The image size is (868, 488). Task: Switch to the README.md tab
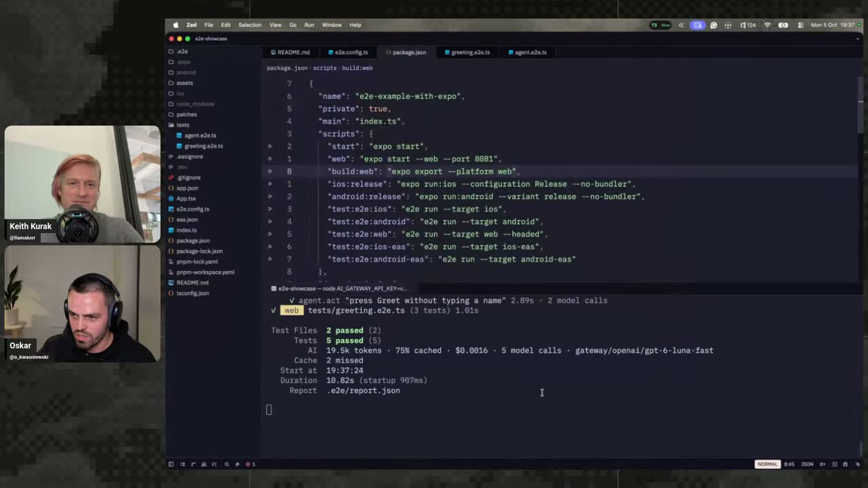pyautogui.click(x=290, y=52)
